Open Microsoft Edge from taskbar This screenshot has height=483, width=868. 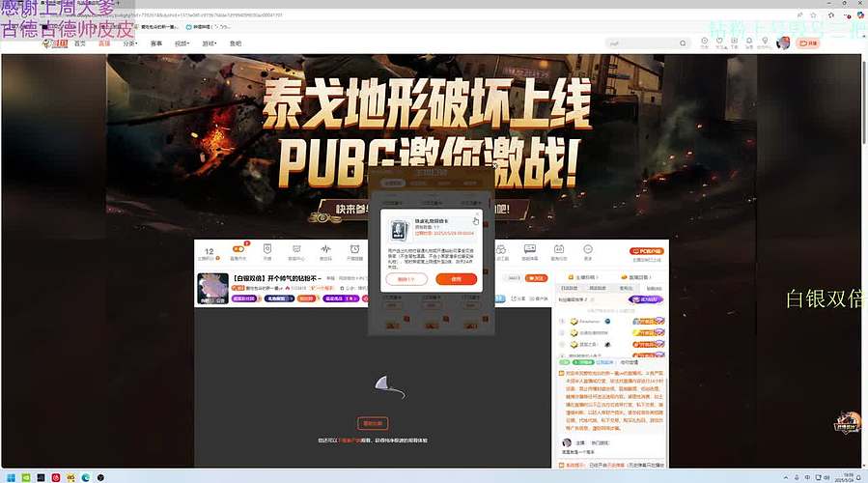[85, 477]
